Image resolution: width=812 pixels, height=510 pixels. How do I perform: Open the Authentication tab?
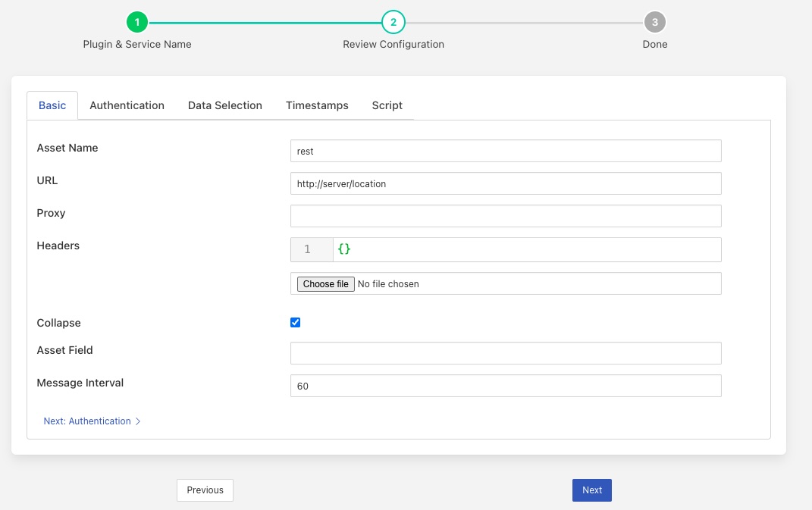pyautogui.click(x=127, y=105)
